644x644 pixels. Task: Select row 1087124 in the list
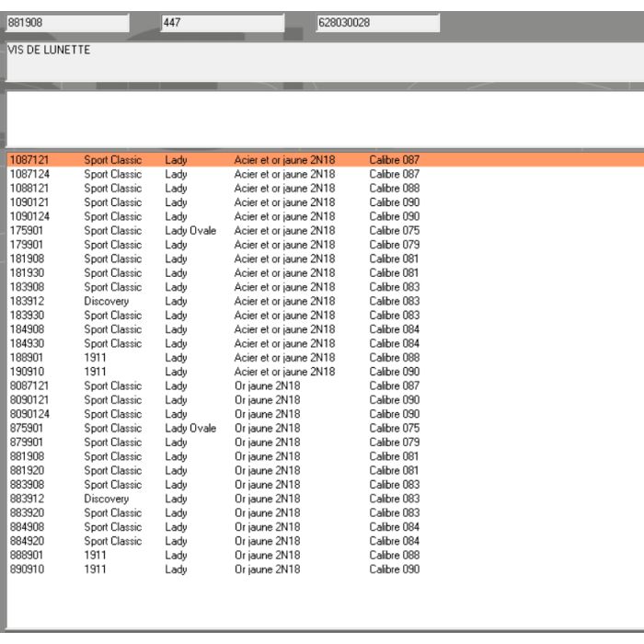pyautogui.click(x=326, y=174)
